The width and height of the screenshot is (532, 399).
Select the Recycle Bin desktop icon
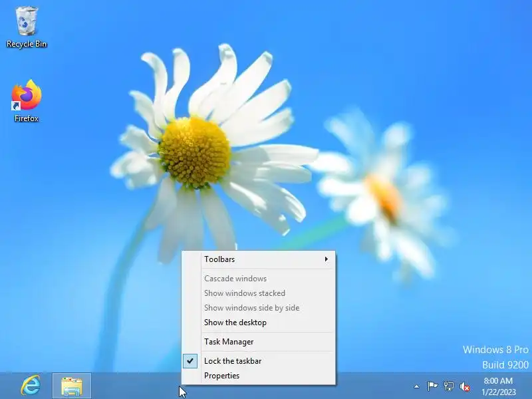tap(27, 27)
